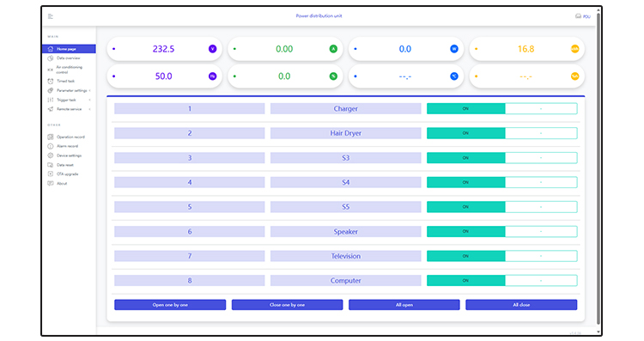
Task: Click outlet number 6 cell
Action: (190, 231)
